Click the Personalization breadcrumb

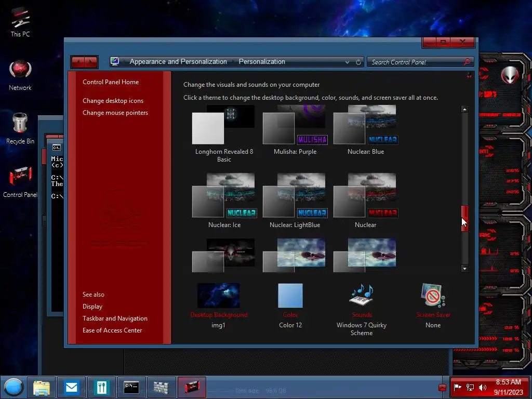click(262, 61)
